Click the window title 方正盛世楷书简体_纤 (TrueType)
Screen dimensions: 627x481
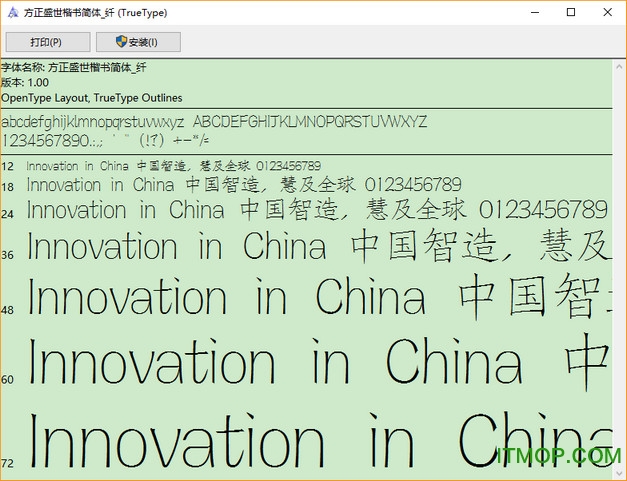click(x=103, y=13)
